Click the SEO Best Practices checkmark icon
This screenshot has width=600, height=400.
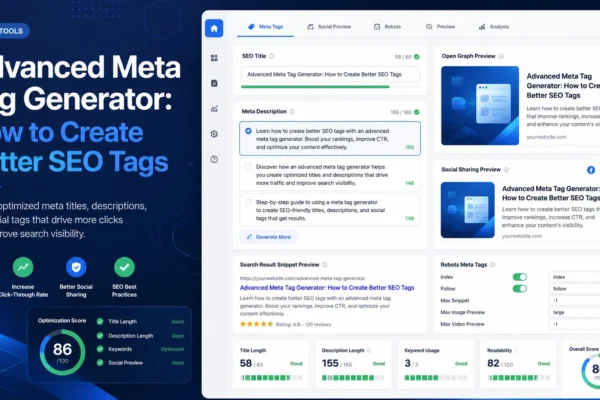coord(124,267)
